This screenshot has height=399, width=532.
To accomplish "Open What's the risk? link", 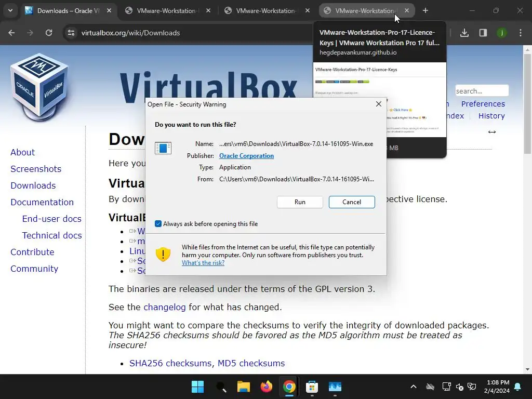I will 203,263.
